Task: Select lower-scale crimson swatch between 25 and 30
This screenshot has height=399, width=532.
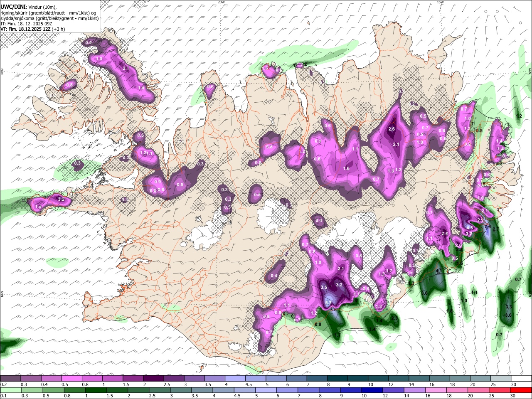Action: coord(499,390)
